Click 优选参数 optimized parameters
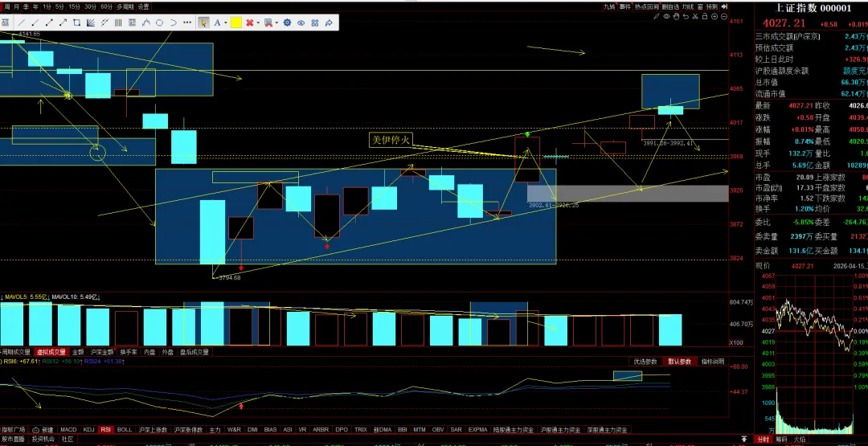Image resolution: width=868 pixels, height=446 pixels. [645, 362]
